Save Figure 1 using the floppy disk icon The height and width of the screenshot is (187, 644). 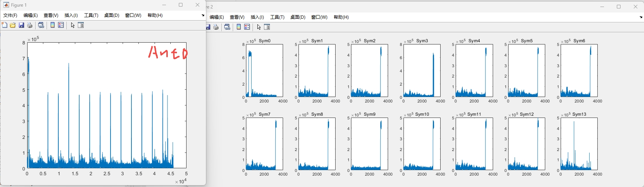pos(21,25)
